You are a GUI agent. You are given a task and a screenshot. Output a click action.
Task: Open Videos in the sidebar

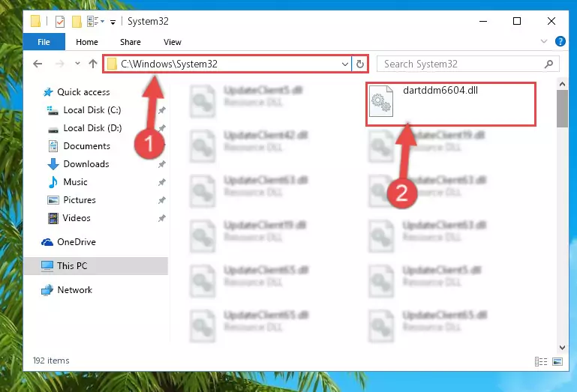click(77, 218)
